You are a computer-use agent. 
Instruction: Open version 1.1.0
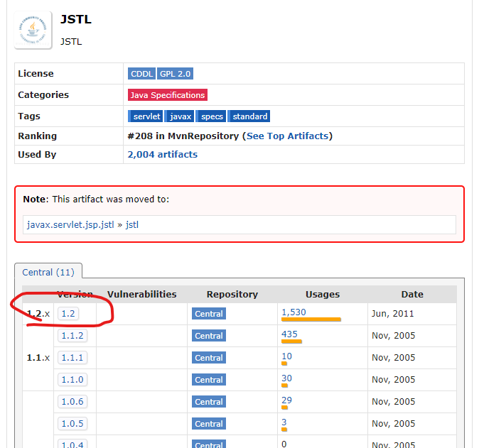pyautogui.click(x=72, y=379)
